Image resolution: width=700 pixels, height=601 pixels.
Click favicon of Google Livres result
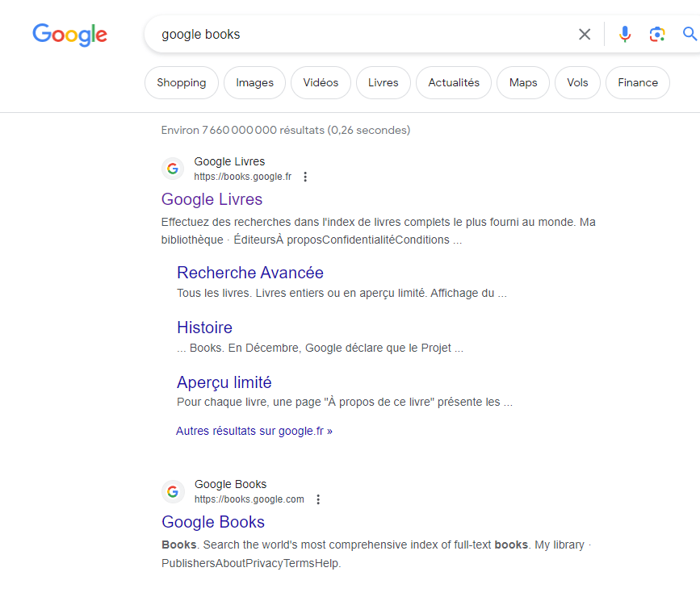(x=172, y=169)
